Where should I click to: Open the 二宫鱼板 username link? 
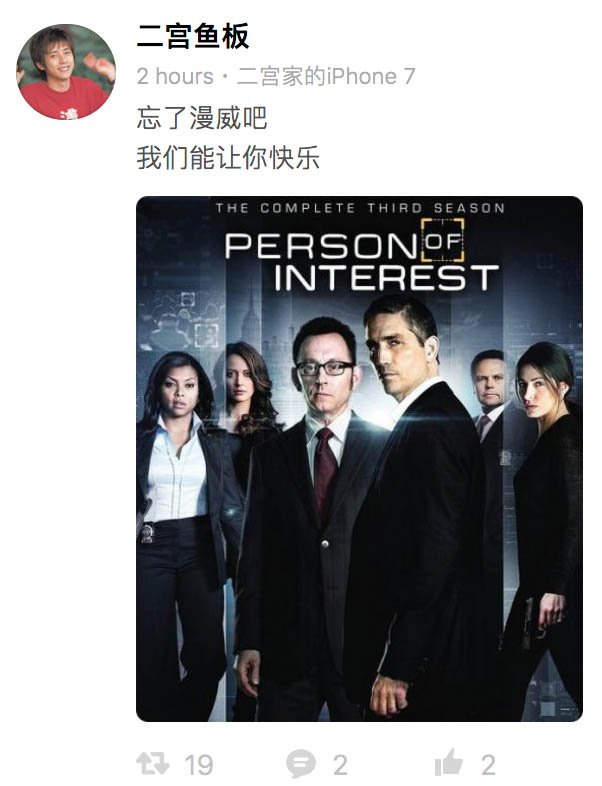(193, 37)
